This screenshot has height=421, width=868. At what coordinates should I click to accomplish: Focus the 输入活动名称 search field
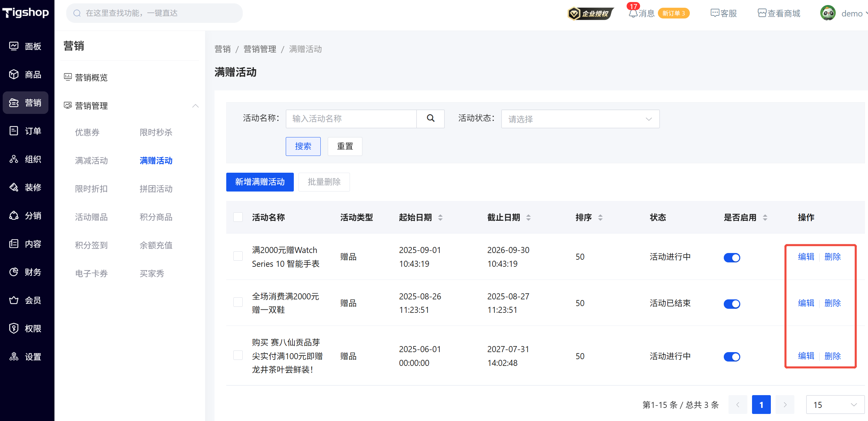click(351, 119)
